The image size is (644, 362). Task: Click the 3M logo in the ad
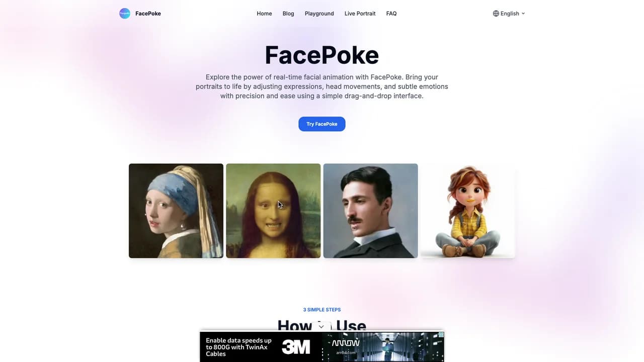296,346
